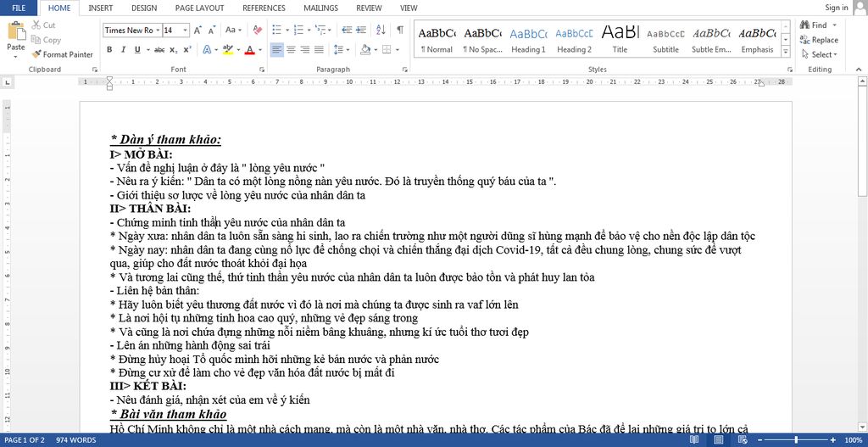Toggle show paragraph marks pilcrow

[400, 30]
